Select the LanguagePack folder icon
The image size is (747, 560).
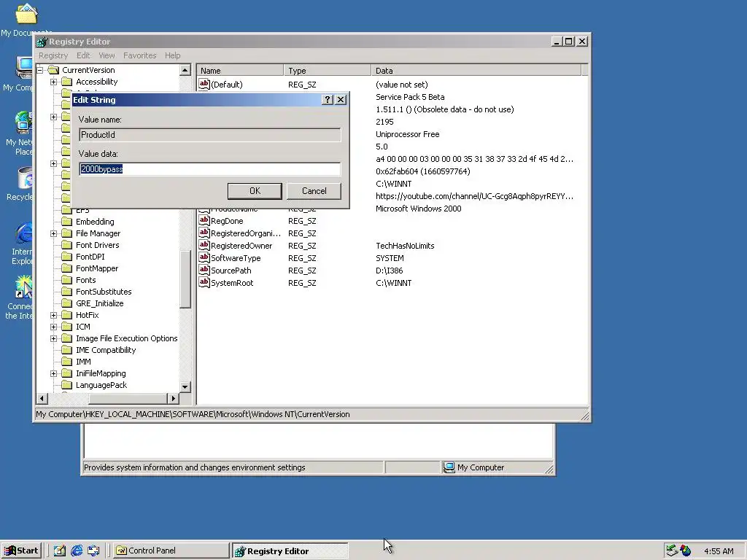pyautogui.click(x=67, y=385)
